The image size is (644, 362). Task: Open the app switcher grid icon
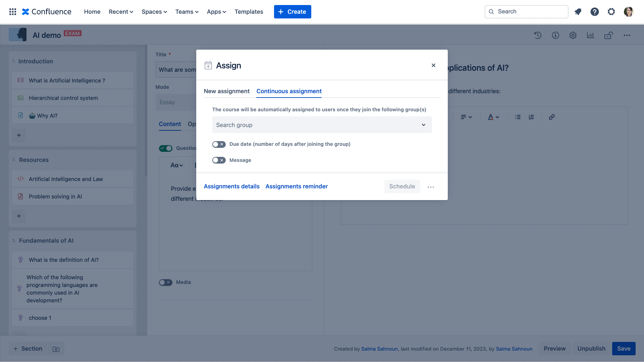pos(13,12)
